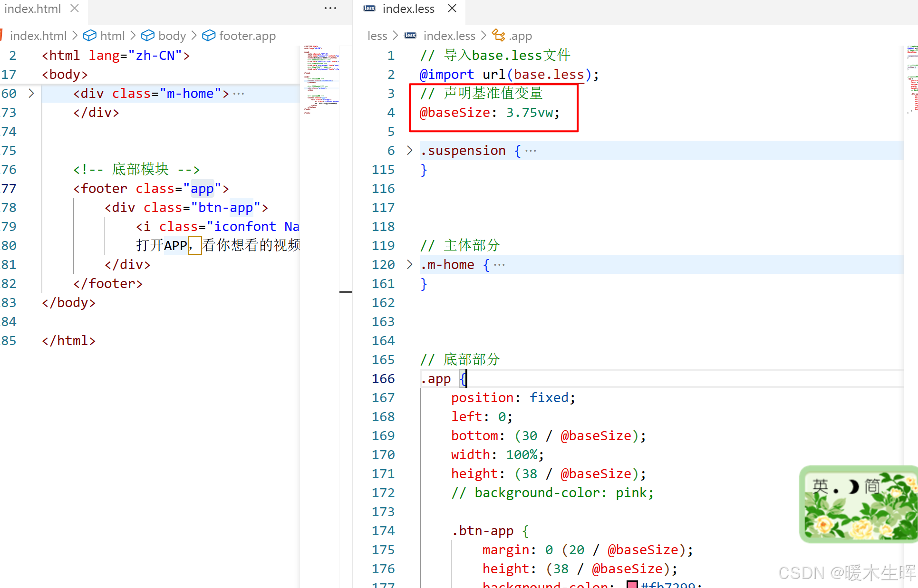Click the less file icon in the breadcrumb
This screenshot has height=588, width=918.
410,36
